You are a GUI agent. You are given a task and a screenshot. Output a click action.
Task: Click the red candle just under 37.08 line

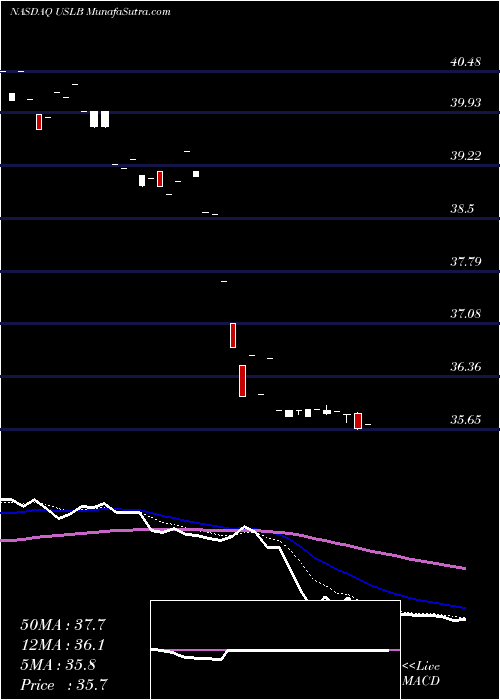(233, 335)
